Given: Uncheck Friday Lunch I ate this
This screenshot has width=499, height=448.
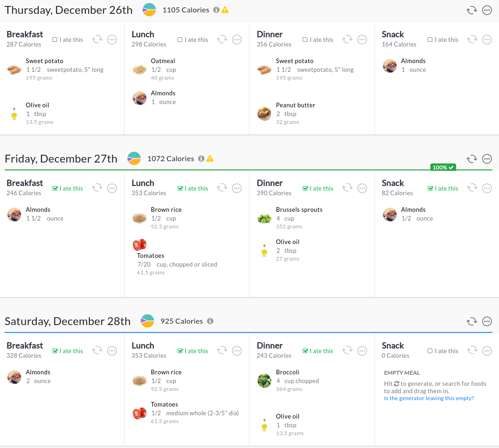Looking at the screenshot, I should pyautogui.click(x=180, y=189).
